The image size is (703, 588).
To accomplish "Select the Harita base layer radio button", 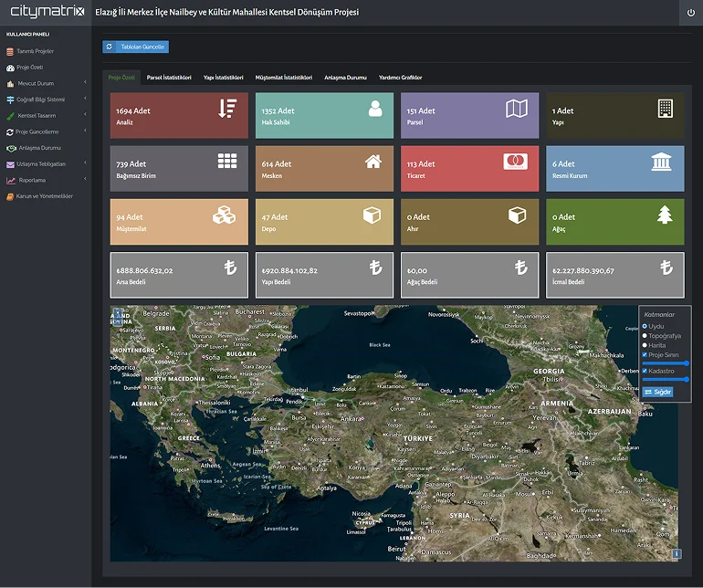I will point(645,344).
